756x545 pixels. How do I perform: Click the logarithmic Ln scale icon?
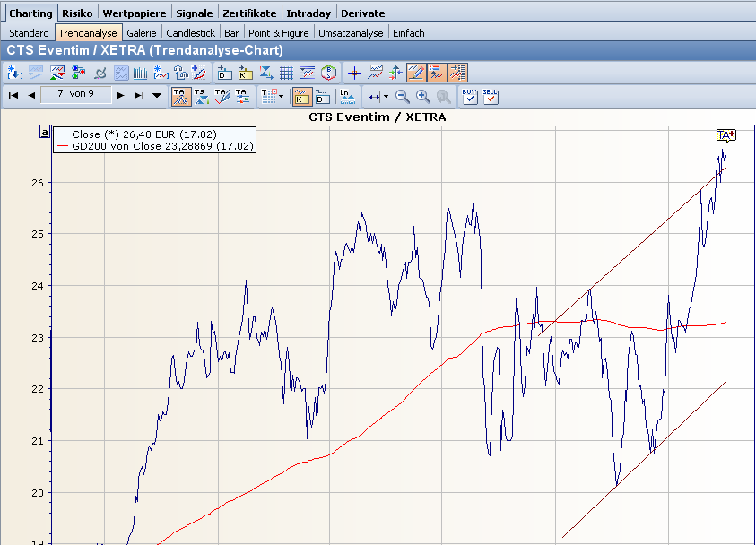coord(347,96)
